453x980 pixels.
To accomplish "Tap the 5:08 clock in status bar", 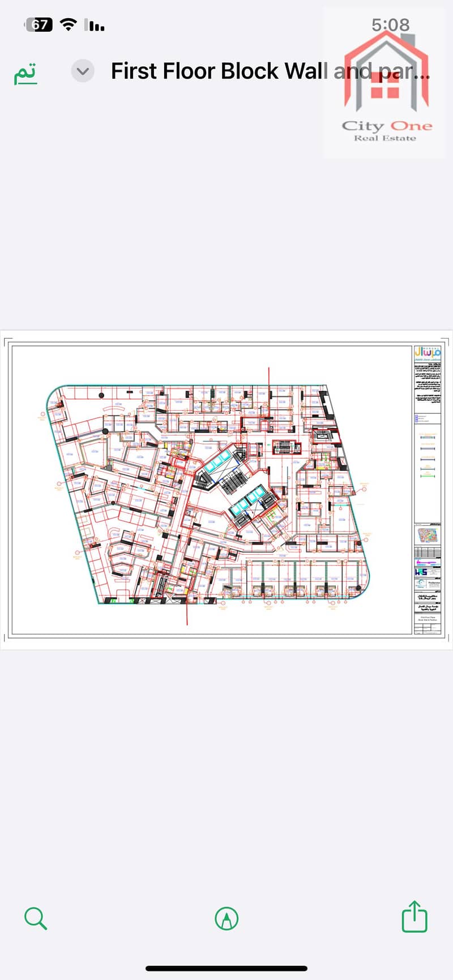I will pyautogui.click(x=390, y=25).
